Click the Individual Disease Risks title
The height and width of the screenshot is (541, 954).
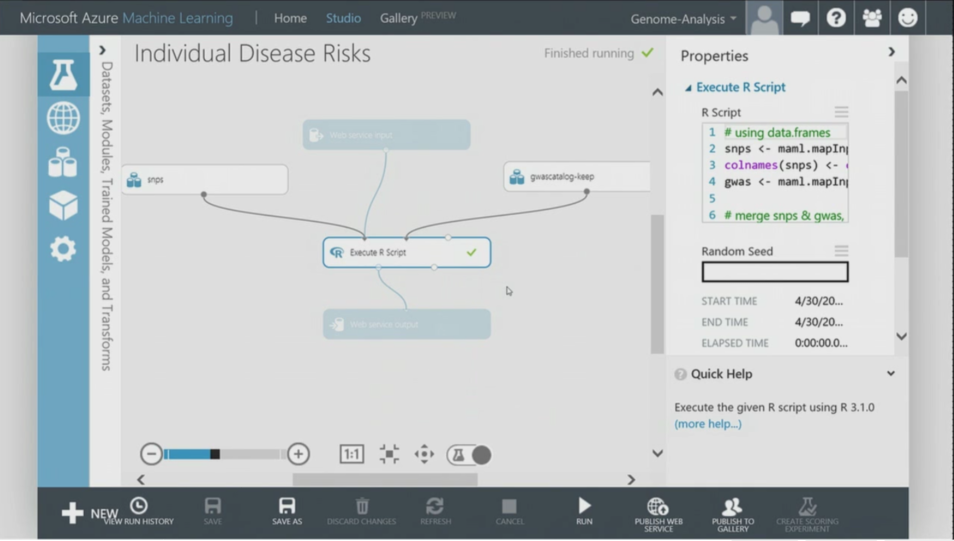(252, 54)
